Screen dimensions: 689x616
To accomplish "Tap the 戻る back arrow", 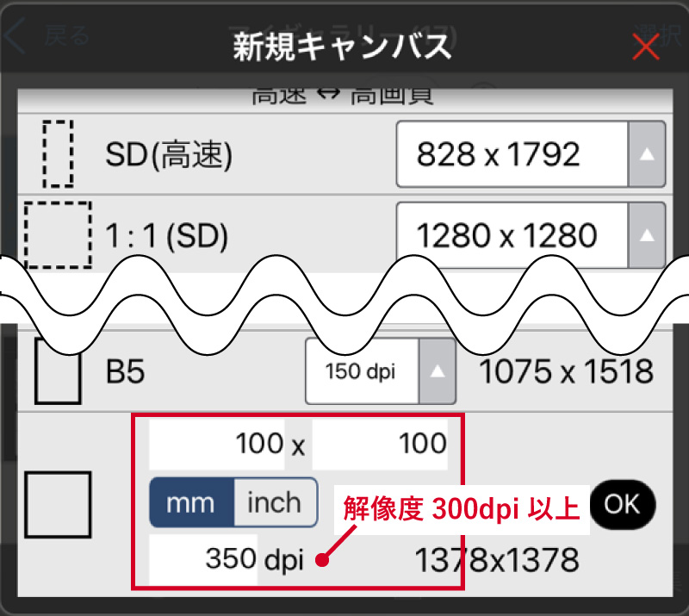I will pos(17,37).
